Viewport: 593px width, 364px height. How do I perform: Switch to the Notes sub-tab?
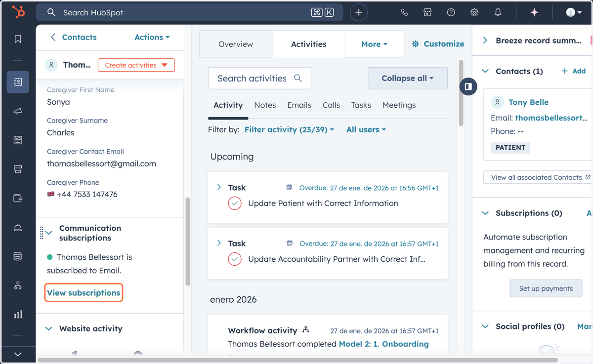click(x=265, y=105)
